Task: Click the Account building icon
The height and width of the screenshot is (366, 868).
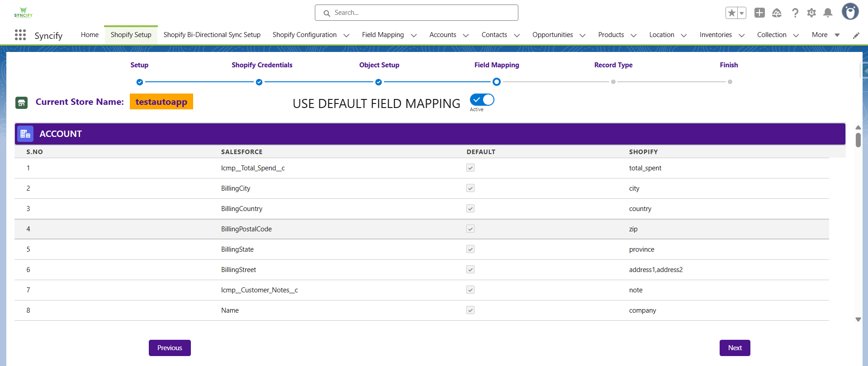Action: 25,134
